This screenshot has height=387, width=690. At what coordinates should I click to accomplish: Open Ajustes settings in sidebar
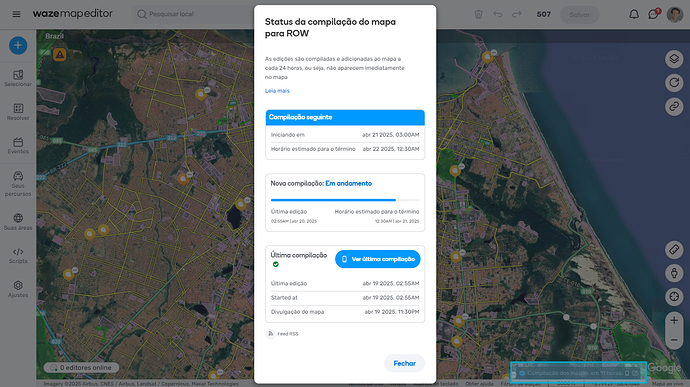18,289
